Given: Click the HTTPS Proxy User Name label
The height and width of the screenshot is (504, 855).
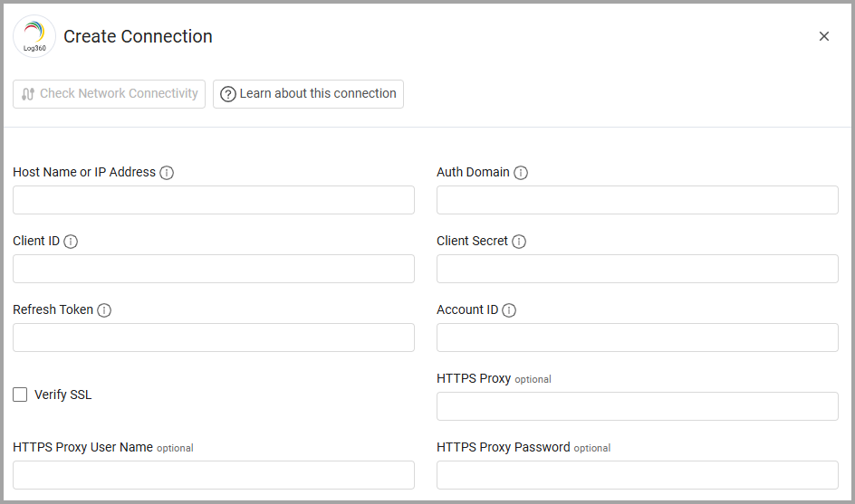Looking at the screenshot, I should 83,447.
